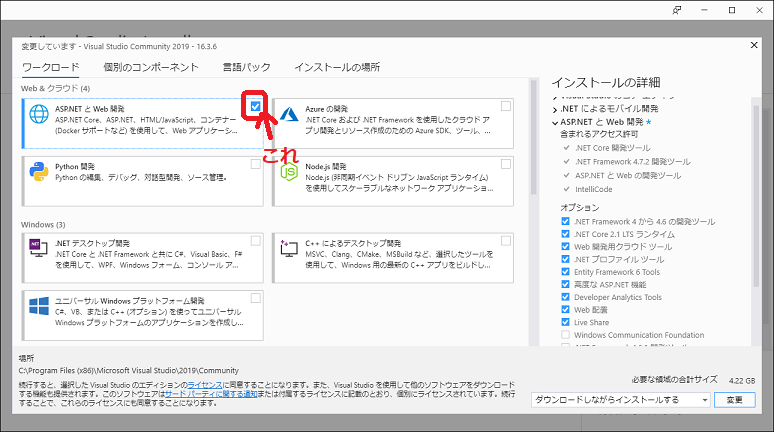This screenshot has width=774, height=432.
Task: Click the workloads list vertical scrollbar
Action: (x=533, y=137)
